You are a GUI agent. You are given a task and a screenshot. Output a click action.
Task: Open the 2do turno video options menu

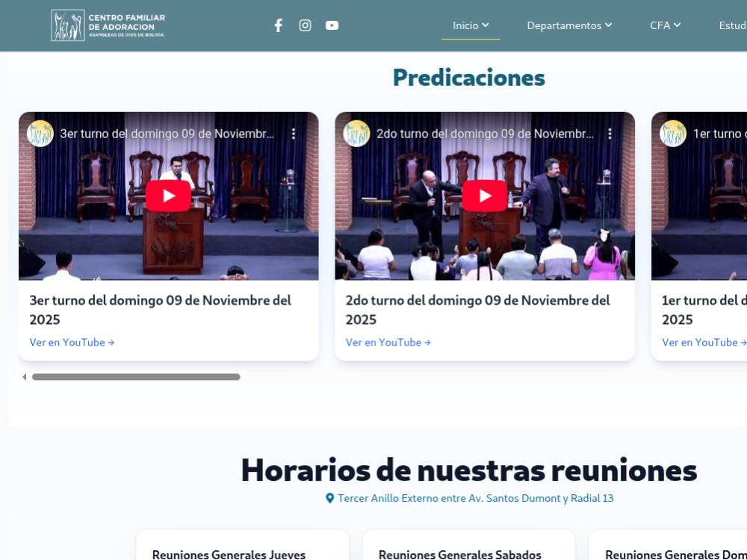pyautogui.click(x=610, y=134)
